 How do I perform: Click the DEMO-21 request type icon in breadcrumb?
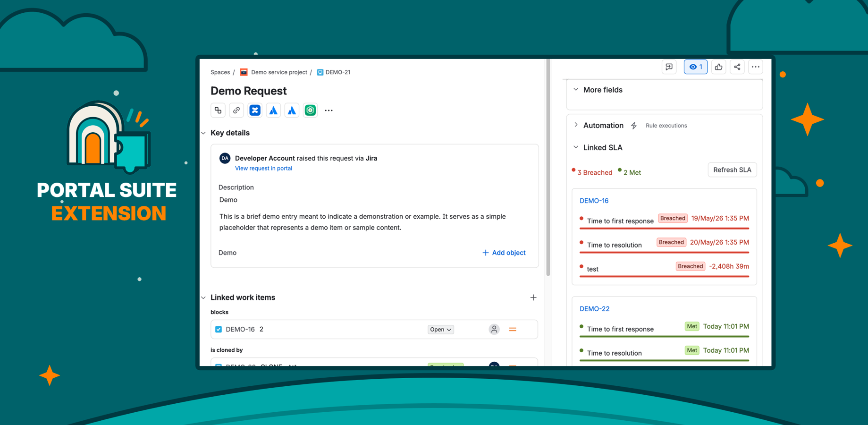pyautogui.click(x=320, y=72)
